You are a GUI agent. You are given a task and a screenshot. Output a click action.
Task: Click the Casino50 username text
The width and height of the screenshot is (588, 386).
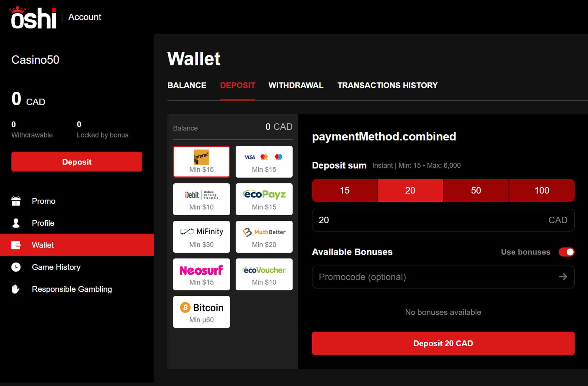[x=35, y=60]
